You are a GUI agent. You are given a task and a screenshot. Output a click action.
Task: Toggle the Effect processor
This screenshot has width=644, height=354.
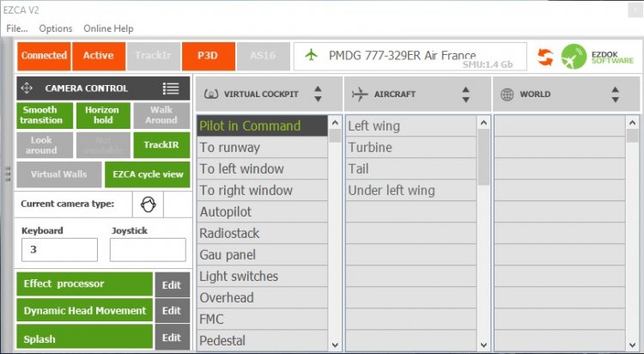pyautogui.click(x=84, y=284)
